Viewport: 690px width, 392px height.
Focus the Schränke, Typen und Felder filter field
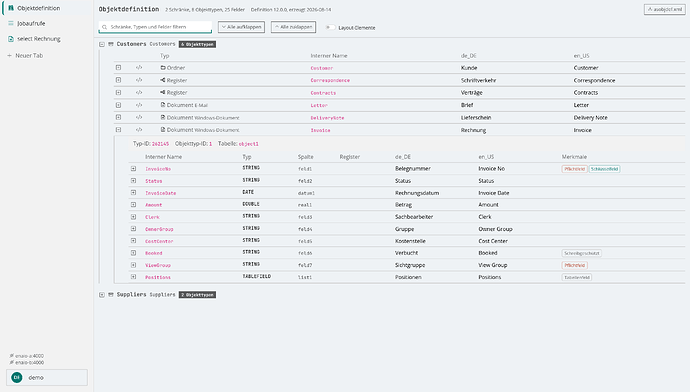click(x=155, y=27)
